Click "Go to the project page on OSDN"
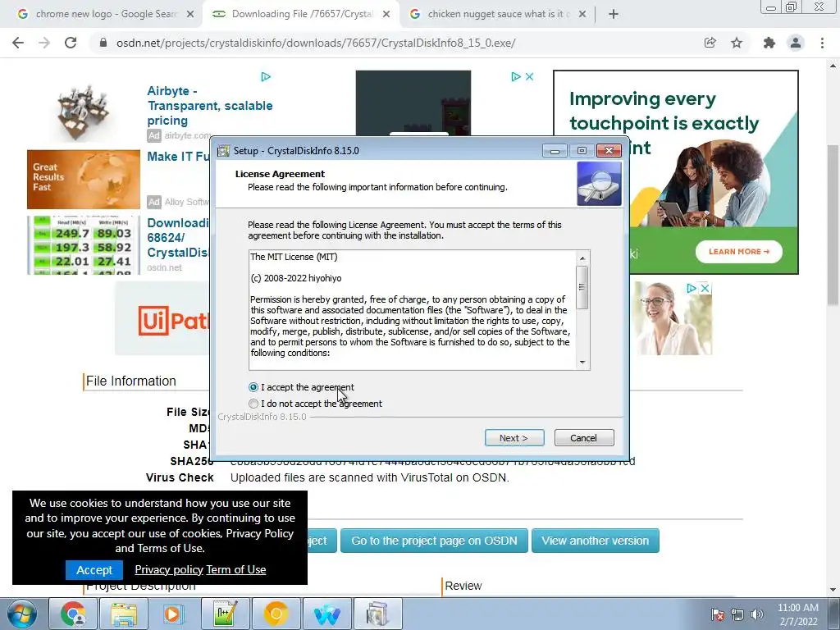 pos(434,541)
